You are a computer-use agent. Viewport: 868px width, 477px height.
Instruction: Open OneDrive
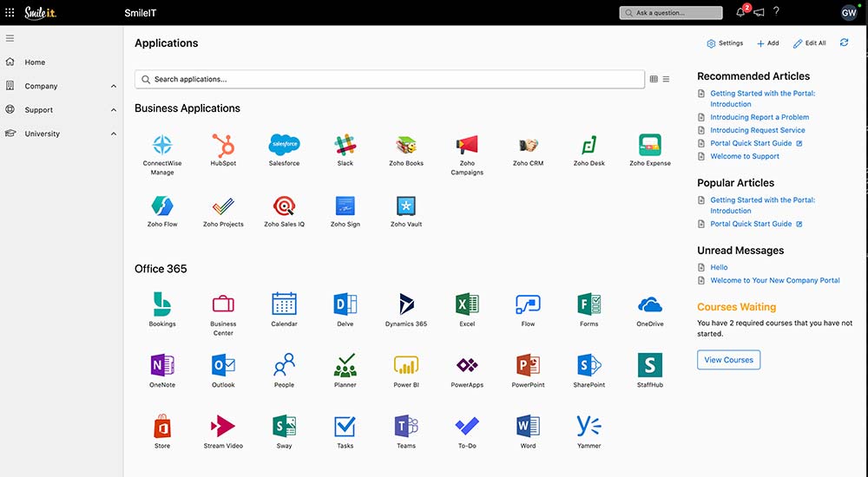click(x=650, y=304)
